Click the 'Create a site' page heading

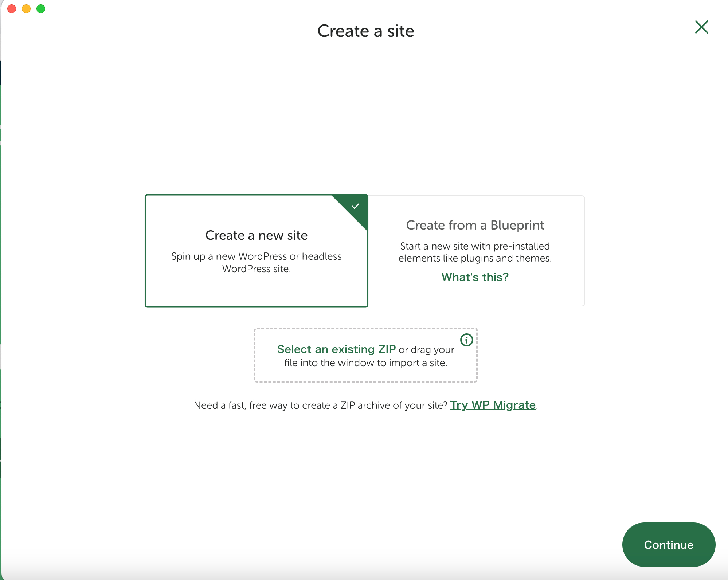click(365, 31)
